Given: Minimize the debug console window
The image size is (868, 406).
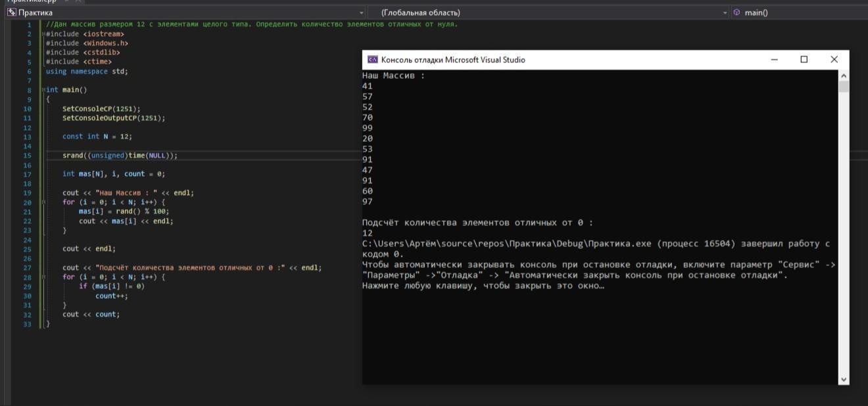Looking at the screenshot, I should 774,60.
